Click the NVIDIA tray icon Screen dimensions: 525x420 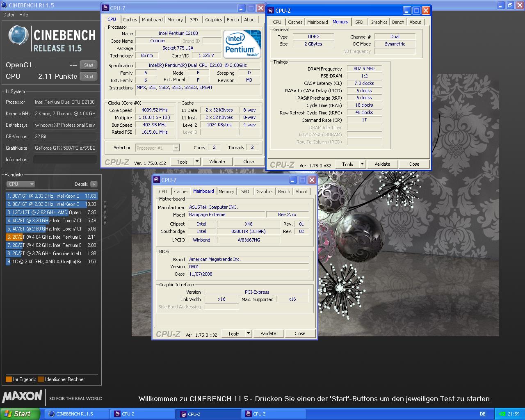[x=502, y=414]
